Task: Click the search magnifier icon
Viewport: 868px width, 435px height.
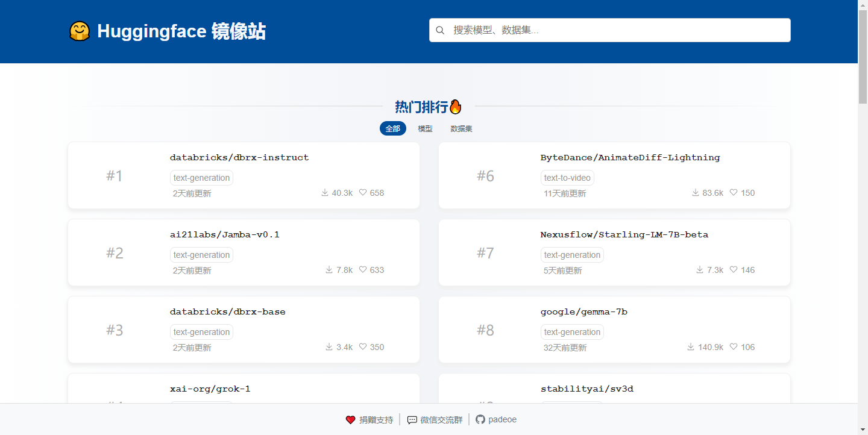Action: click(440, 30)
